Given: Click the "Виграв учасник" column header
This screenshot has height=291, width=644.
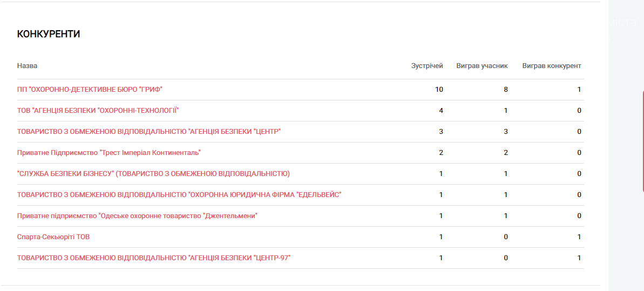Looking at the screenshot, I should [x=482, y=66].
